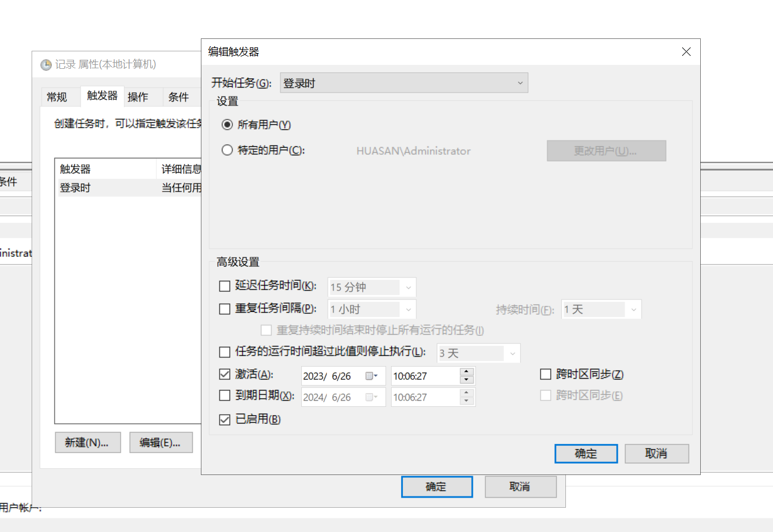Screen dimensions: 773x532
Task: Uncheck the 激活 checkbox
Action: click(x=225, y=374)
